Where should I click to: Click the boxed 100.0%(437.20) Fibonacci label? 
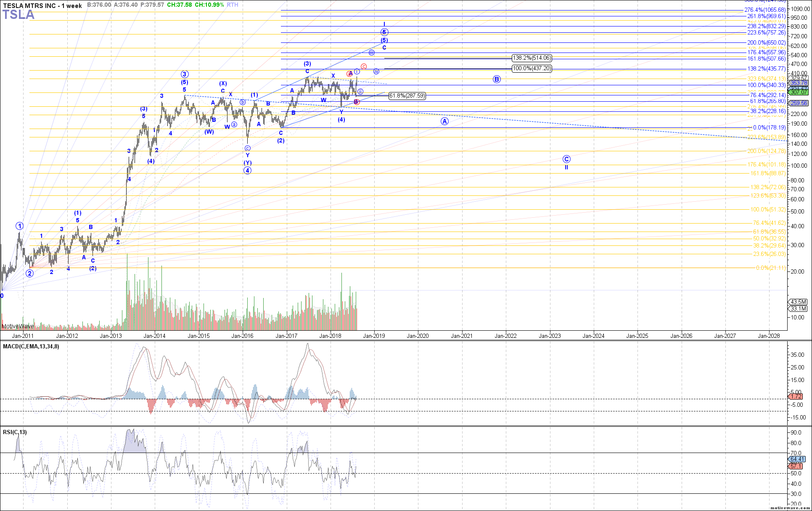532,68
